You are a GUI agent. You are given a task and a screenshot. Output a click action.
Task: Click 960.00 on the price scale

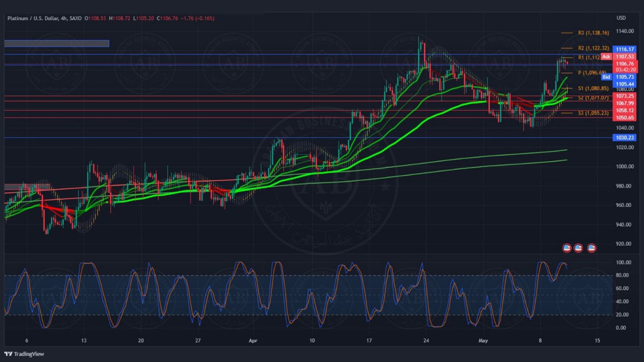[623, 205]
